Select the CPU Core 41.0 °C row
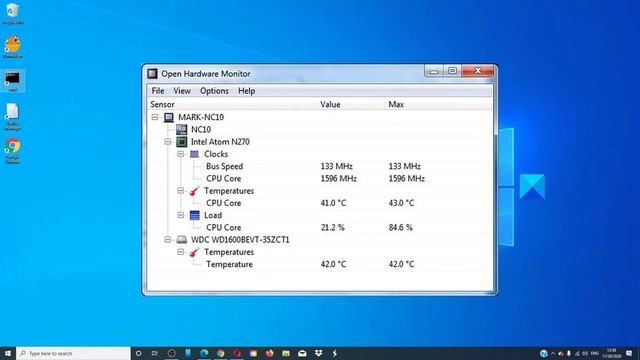The width and height of the screenshot is (640, 360). [320, 203]
